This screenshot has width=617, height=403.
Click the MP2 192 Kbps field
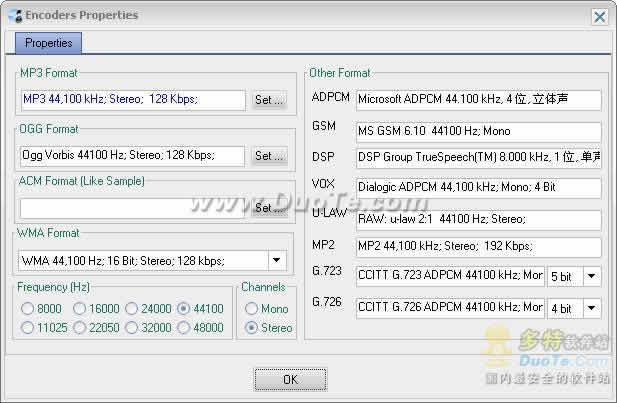(478, 247)
